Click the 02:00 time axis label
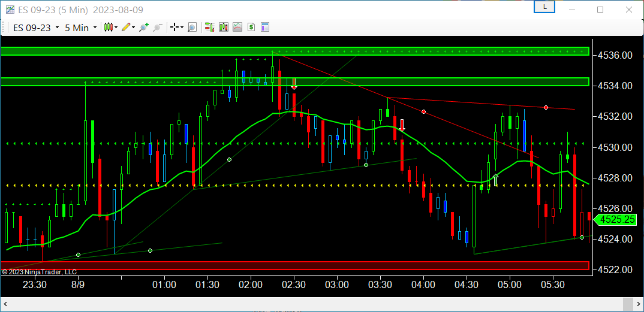 pyautogui.click(x=251, y=284)
